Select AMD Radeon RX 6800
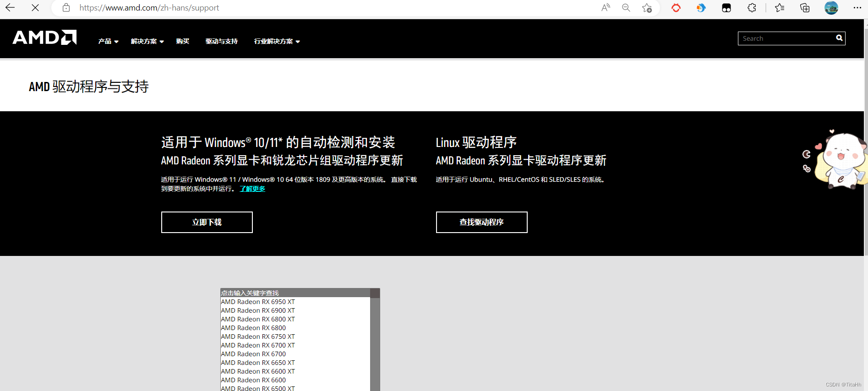868x391 pixels. point(253,328)
